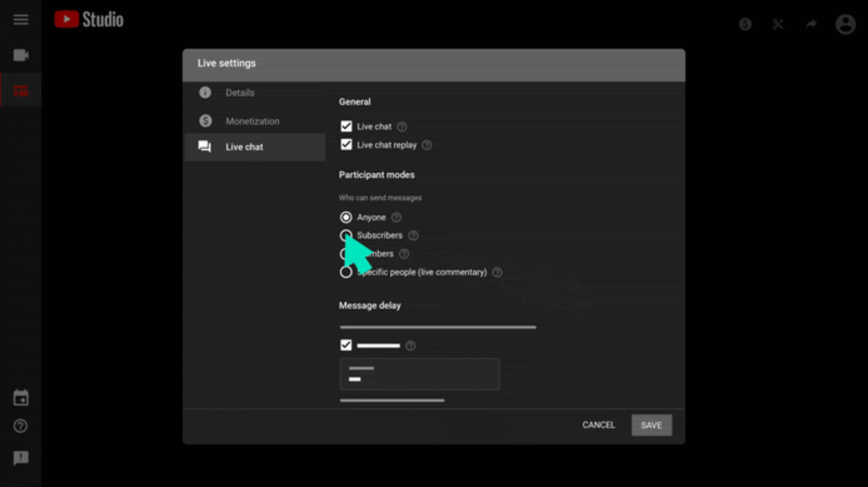
Task: Click help icon beside message delay checkbox
Action: pos(410,346)
